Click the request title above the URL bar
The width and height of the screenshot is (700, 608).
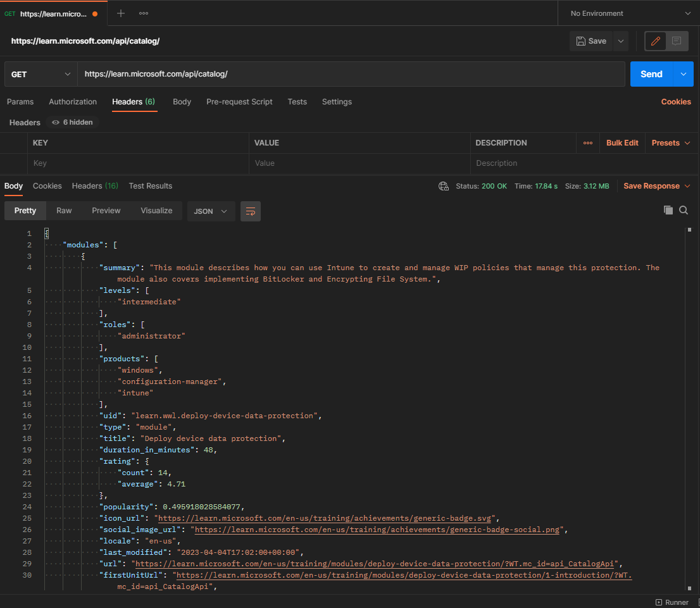tap(85, 41)
